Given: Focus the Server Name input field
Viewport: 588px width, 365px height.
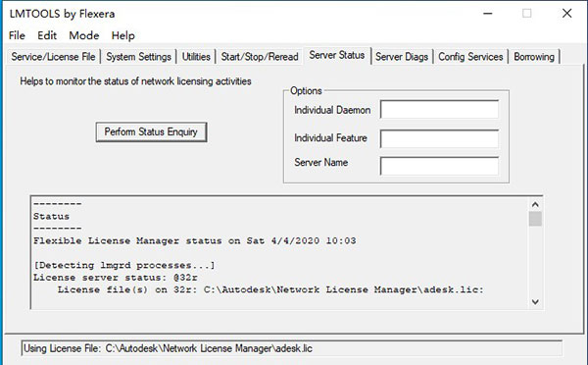Looking at the screenshot, I should click(x=439, y=166).
